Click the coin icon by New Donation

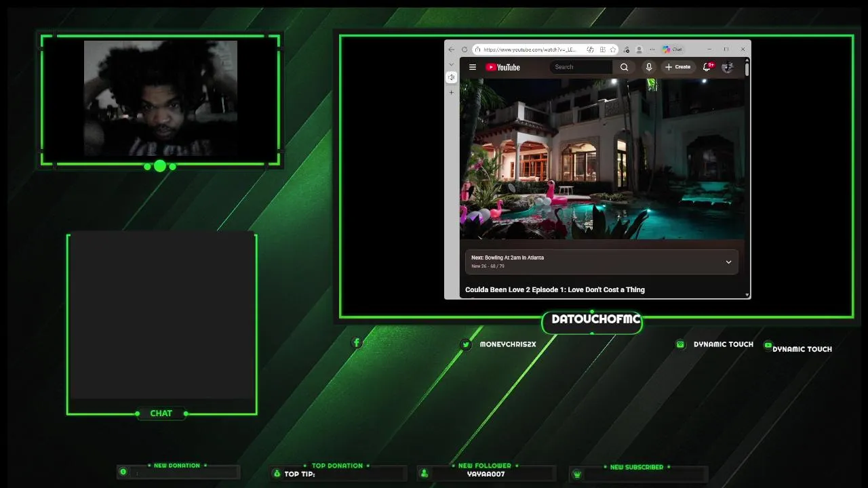[x=123, y=472]
